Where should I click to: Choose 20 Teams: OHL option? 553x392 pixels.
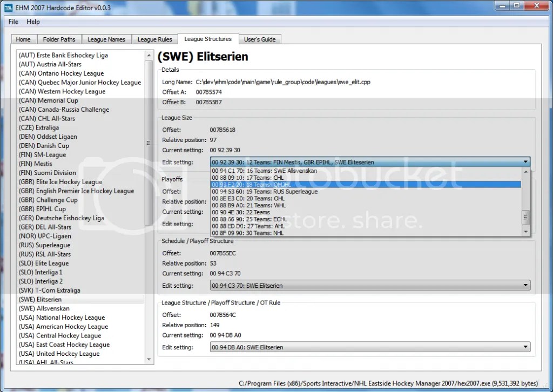pos(366,199)
